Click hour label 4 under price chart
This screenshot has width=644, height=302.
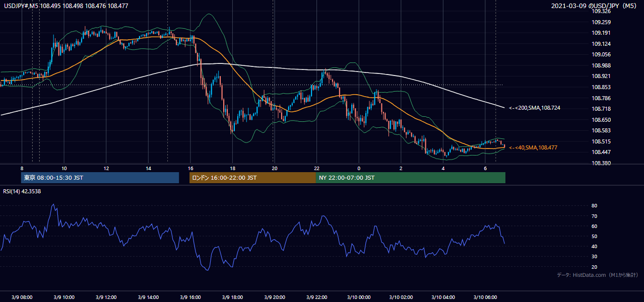point(443,168)
